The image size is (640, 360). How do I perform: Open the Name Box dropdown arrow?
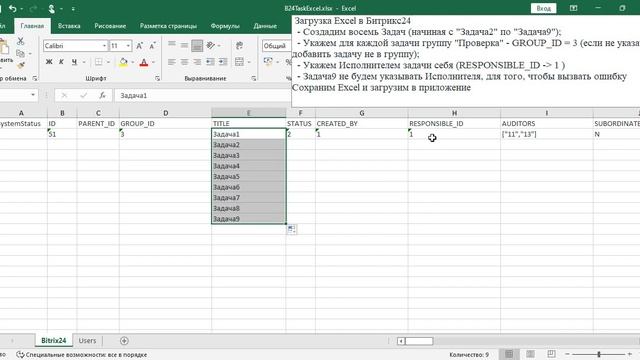click(33, 95)
